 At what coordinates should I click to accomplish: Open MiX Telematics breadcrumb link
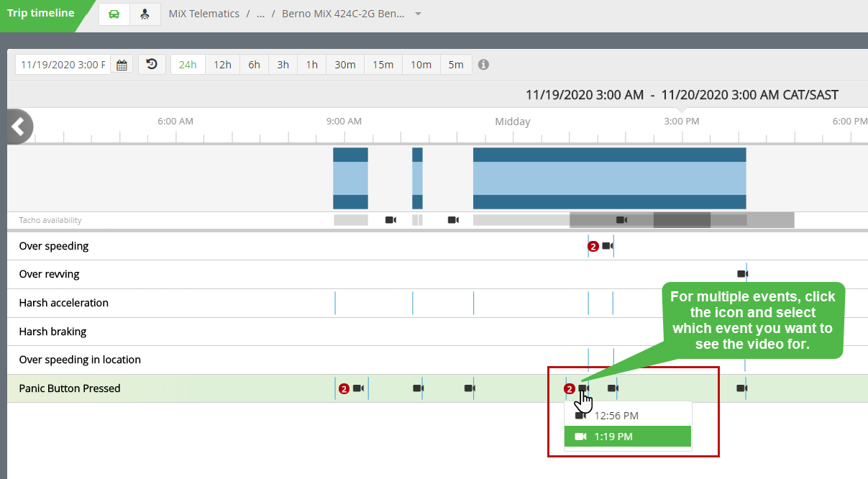click(x=204, y=14)
